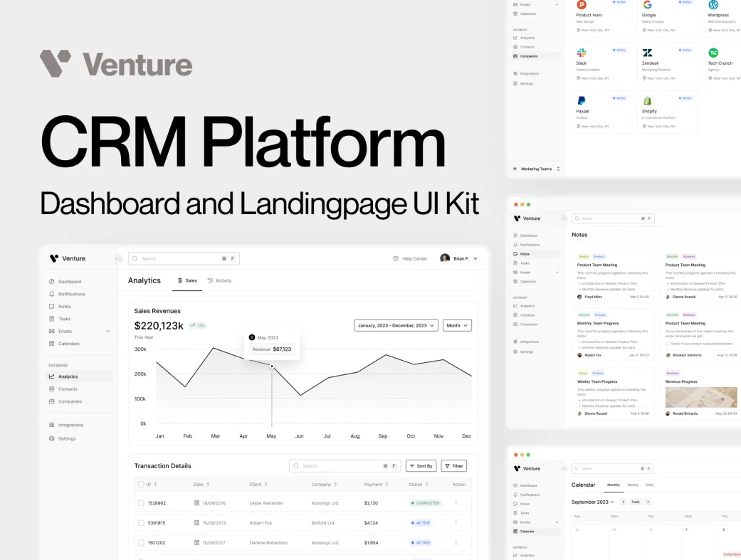Expand the Month period dropdown

coord(457,325)
